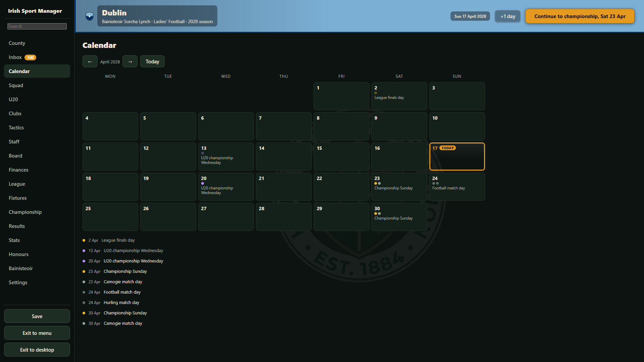Click '30 Apr Championship Sunday' list entry
The image size is (644, 362).
pyautogui.click(x=115, y=313)
